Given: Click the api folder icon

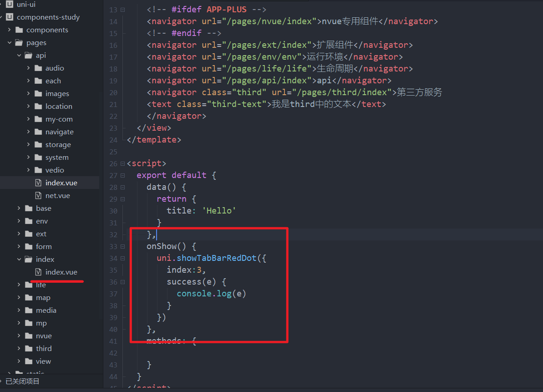Looking at the screenshot, I should pos(29,56).
